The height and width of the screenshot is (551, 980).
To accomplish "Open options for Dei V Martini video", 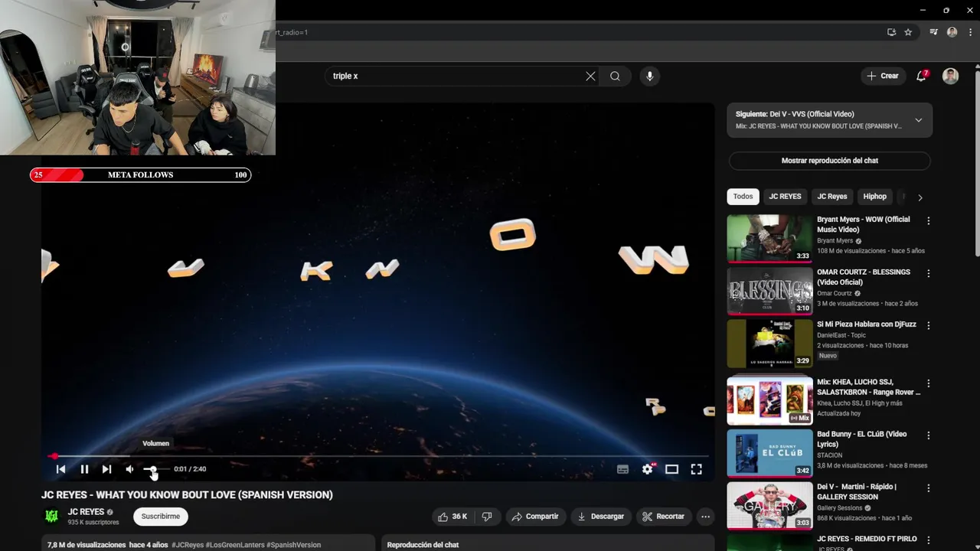I will (x=928, y=487).
